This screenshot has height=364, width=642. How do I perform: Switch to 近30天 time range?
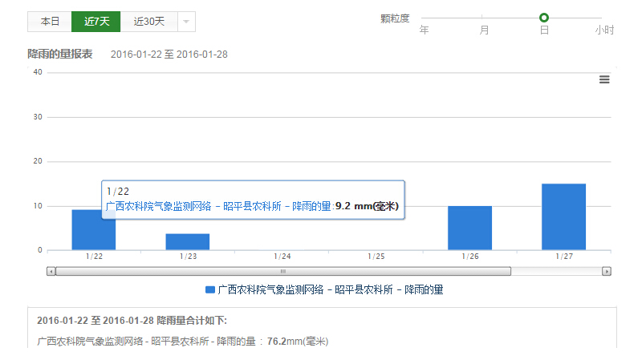pyautogui.click(x=148, y=22)
